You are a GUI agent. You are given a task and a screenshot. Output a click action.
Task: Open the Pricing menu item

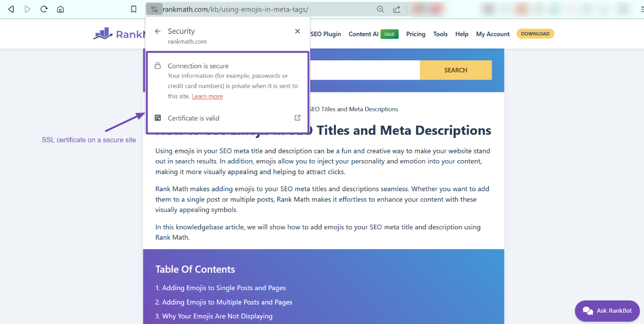[416, 34]
